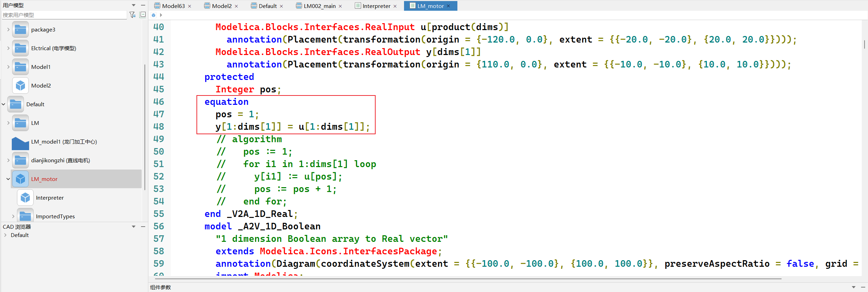Click the collapse-all icon beside the filter

pos(143,15)
